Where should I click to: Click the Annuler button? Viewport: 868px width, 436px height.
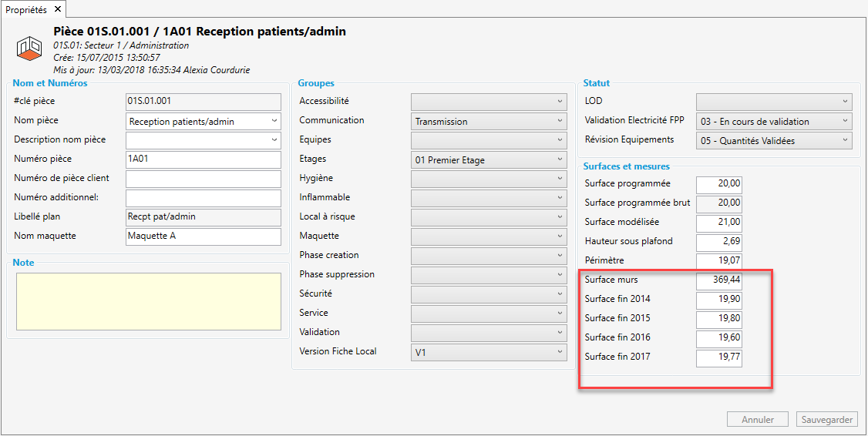click(x=757, y=420)
